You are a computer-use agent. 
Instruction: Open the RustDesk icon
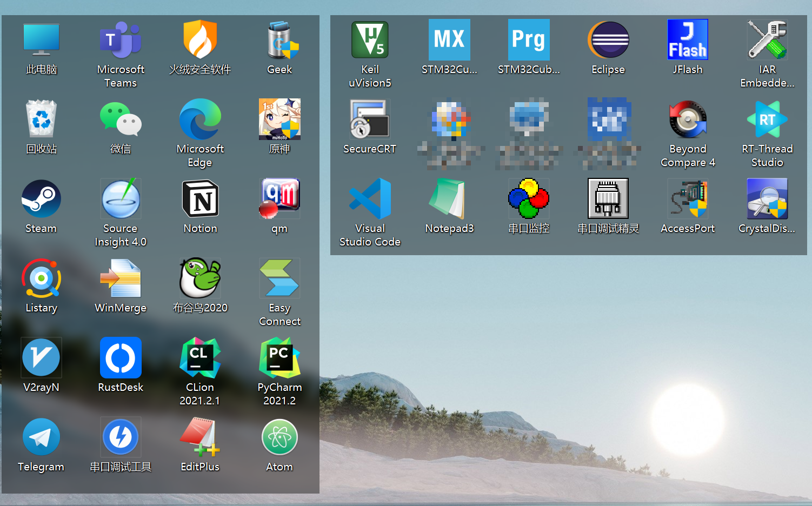tap(121, 358)
